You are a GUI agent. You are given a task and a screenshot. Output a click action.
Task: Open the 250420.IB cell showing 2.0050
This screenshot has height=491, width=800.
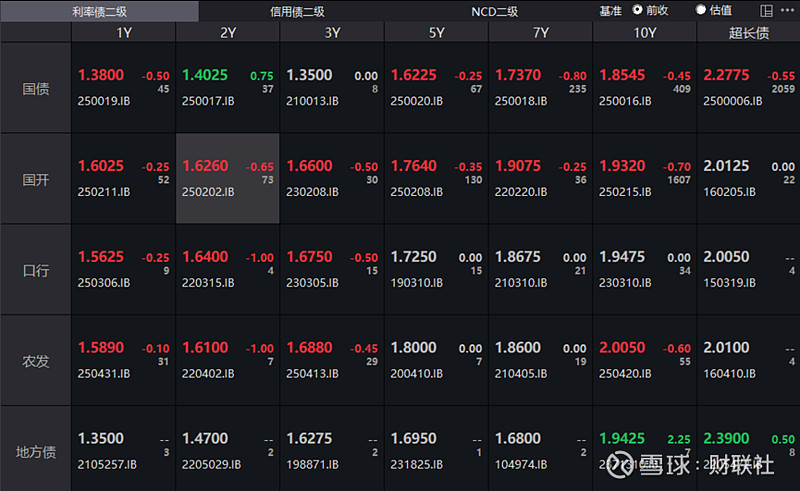645,361
